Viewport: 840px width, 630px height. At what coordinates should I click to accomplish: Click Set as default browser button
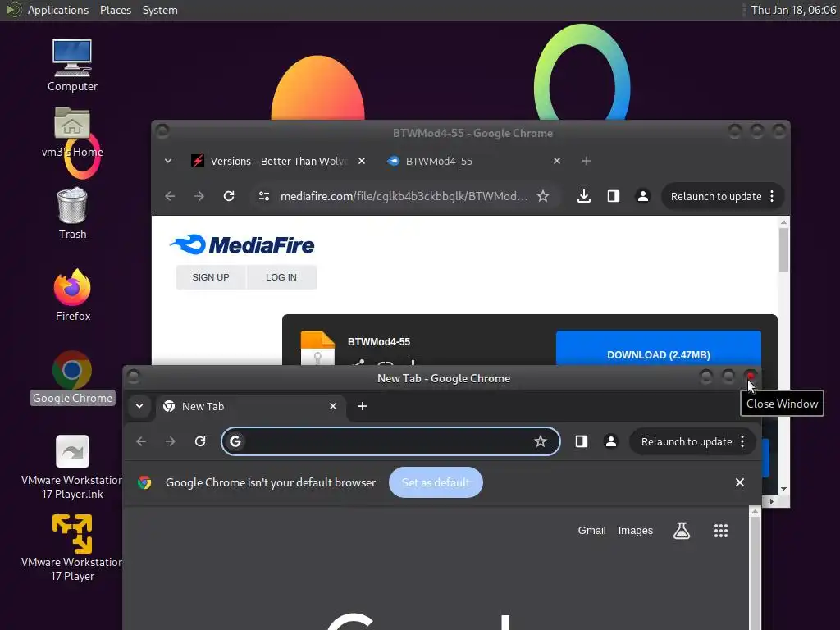436,482
